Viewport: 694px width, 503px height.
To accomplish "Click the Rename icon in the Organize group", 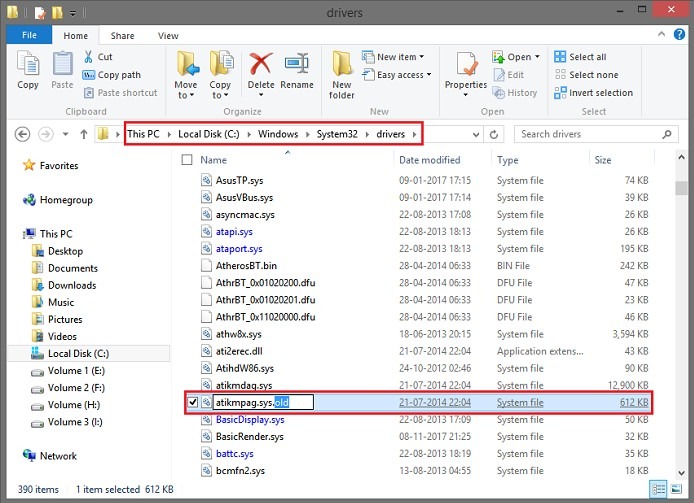I will [x=296, y=68].
